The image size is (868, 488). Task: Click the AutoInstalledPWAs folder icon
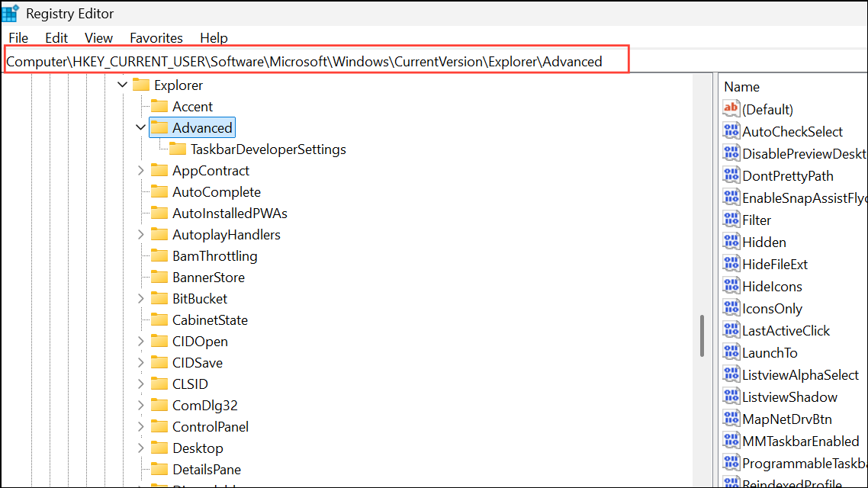(159, 213)
